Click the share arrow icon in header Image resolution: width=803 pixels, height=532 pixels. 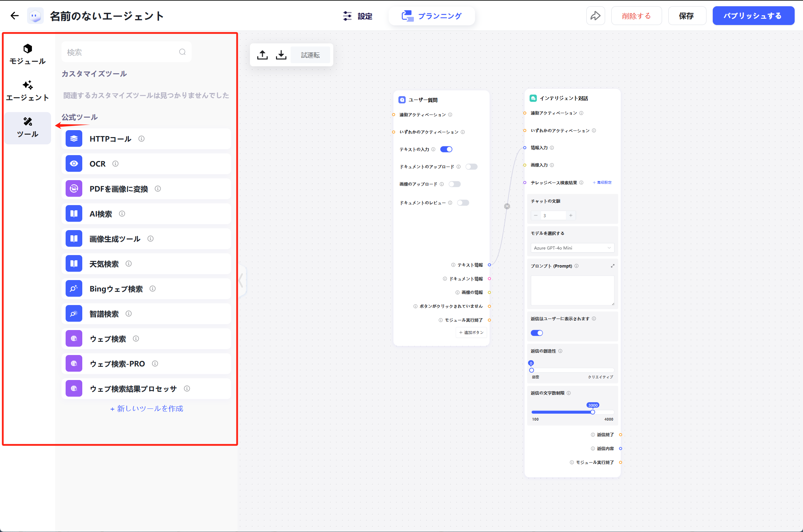(595, 16)
